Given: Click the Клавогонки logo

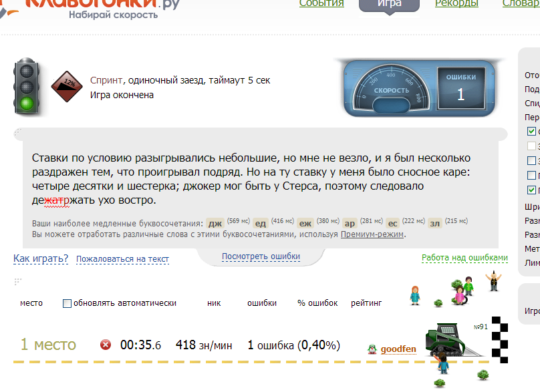Looking at the screenshot, I should [90, 9].
